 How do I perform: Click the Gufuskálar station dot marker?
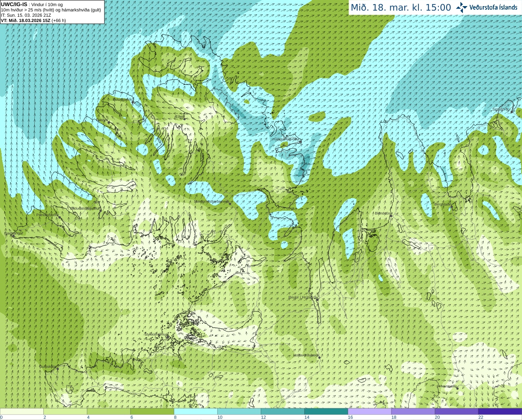tap(58, 369)
